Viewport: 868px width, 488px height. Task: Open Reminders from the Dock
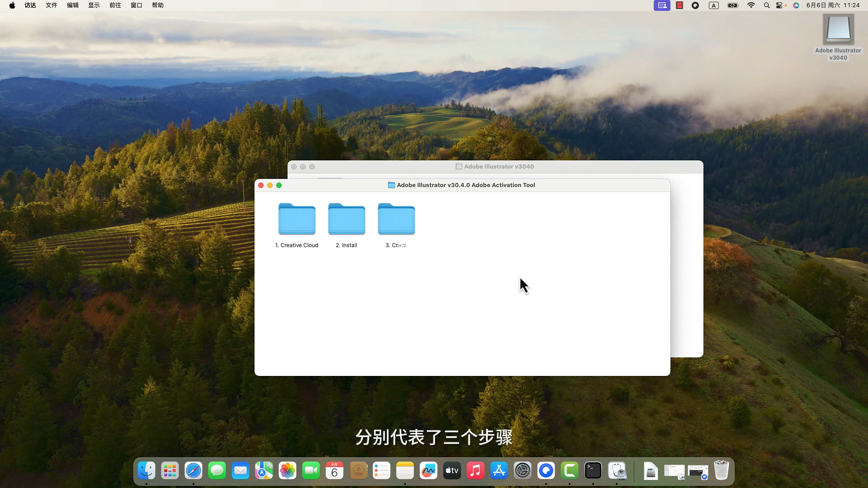(x=382, y=471)
